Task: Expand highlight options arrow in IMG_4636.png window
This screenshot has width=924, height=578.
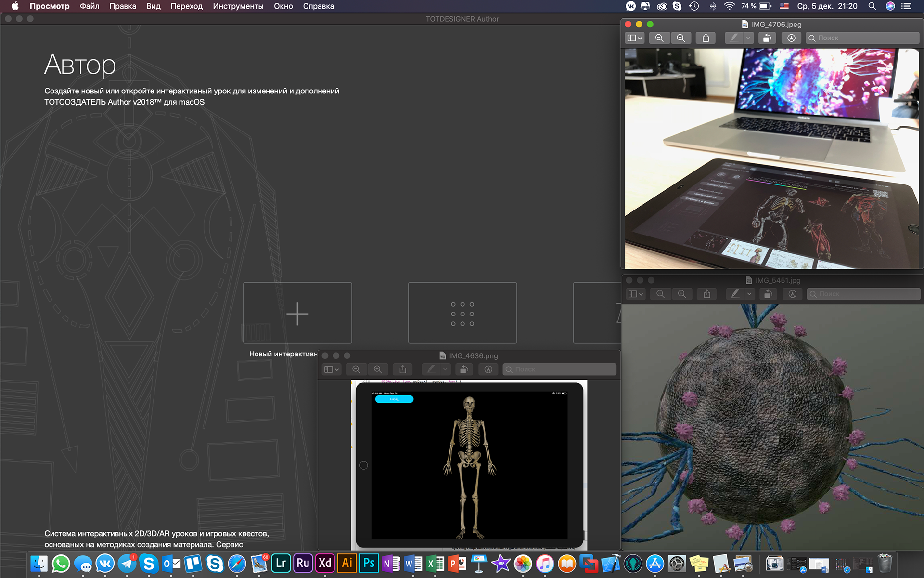Action: [x=445, y=369]
